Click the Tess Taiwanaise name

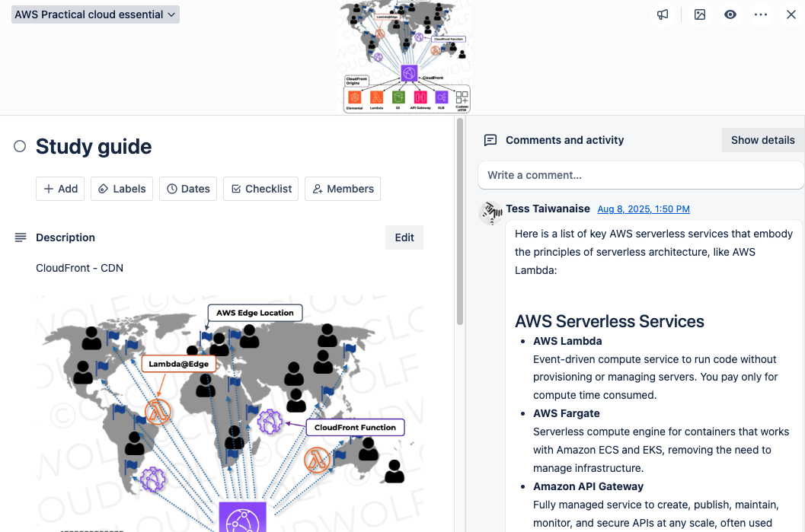click(x=548, y=209)
